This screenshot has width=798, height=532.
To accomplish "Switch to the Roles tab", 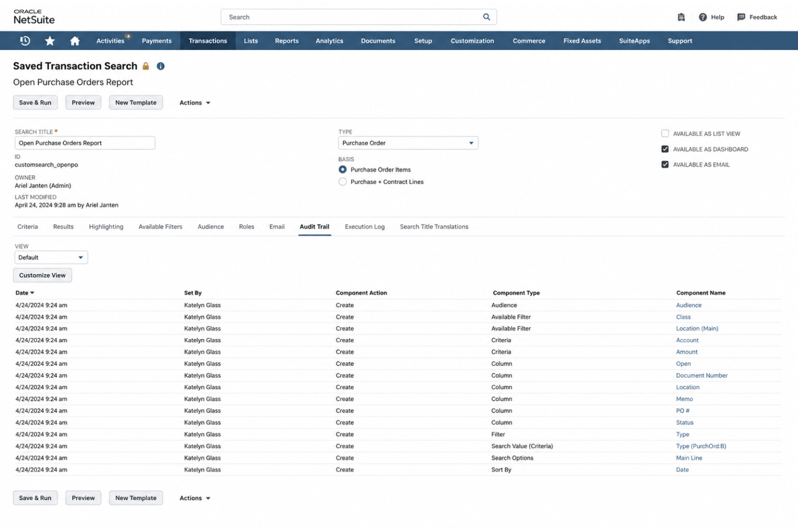I will click(x=246, y=226).
